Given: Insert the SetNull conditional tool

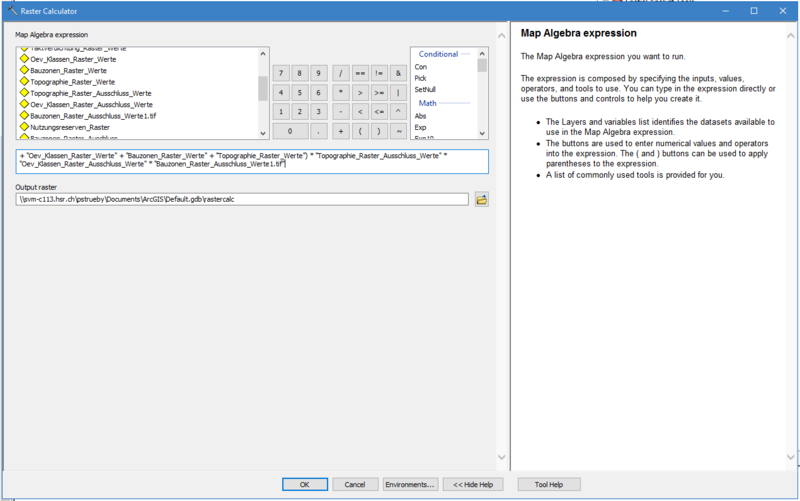Looking at the screenshot, I should [x=426, y=89].
